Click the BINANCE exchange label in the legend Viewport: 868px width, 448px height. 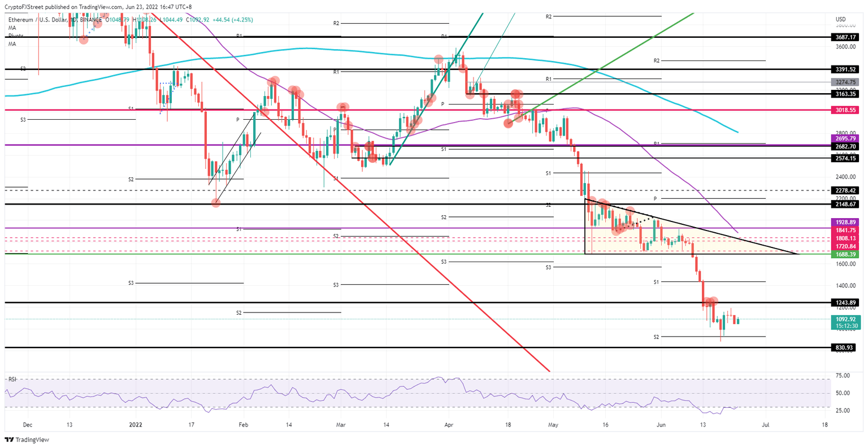(x=92, y=19)
